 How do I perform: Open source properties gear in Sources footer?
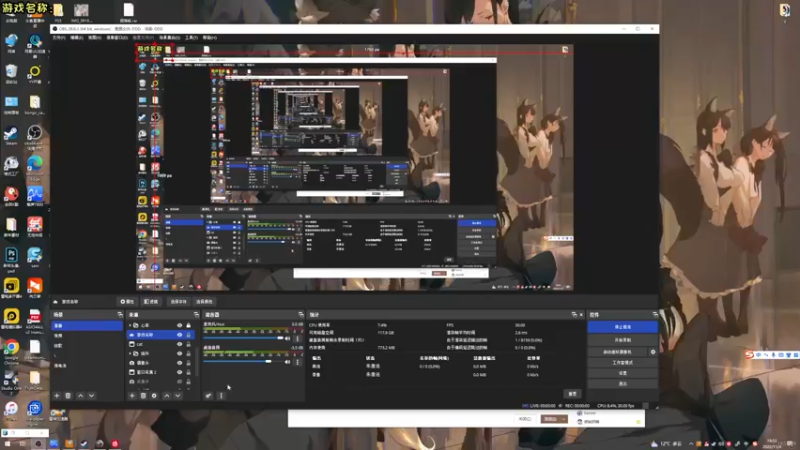pos(154,395)
